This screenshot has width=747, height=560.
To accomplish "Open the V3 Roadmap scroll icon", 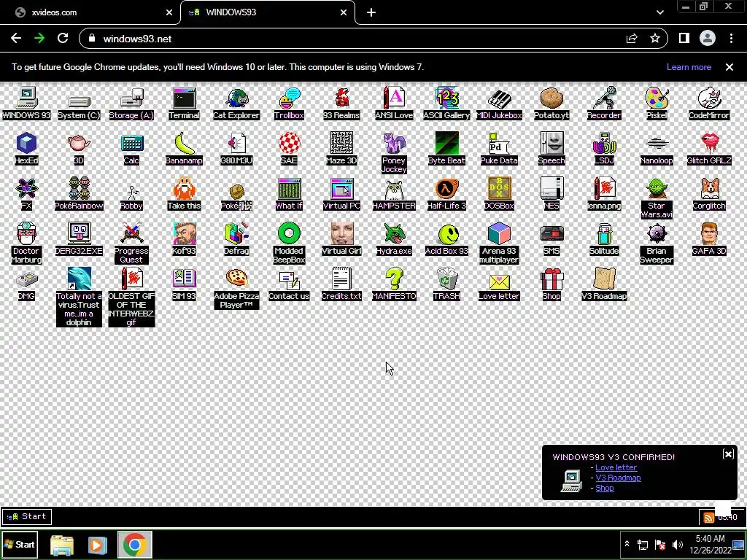I will pos(604,284).
